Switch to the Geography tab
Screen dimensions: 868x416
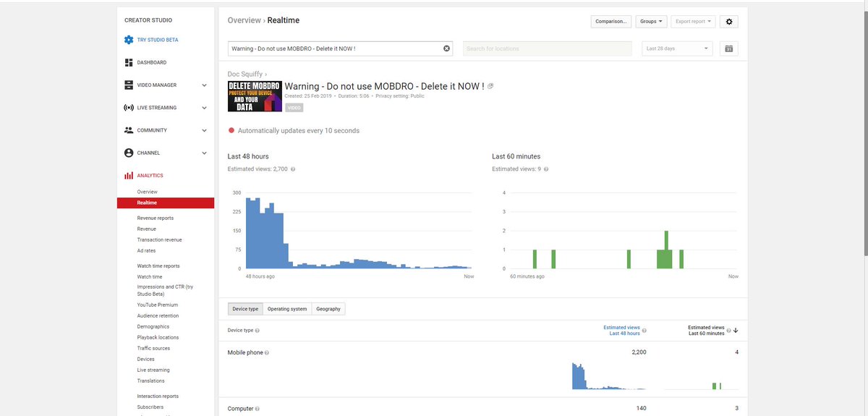pyautogui.click(x=328, y=309)
